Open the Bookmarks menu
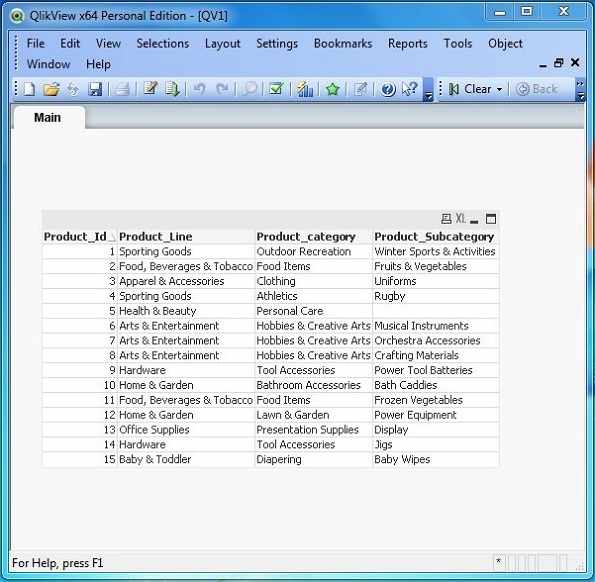The width and height of the screenshot is (595, 582). coord(343,43)
